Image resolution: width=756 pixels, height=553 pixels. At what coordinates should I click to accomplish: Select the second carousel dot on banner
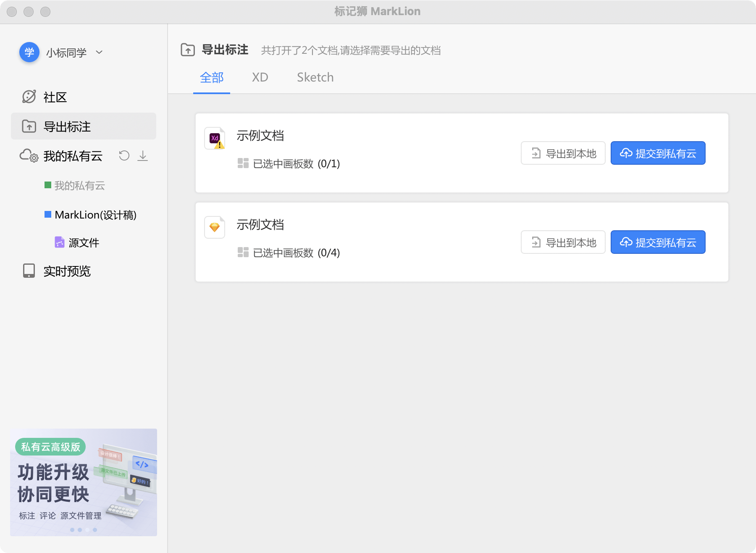point(79,530)
